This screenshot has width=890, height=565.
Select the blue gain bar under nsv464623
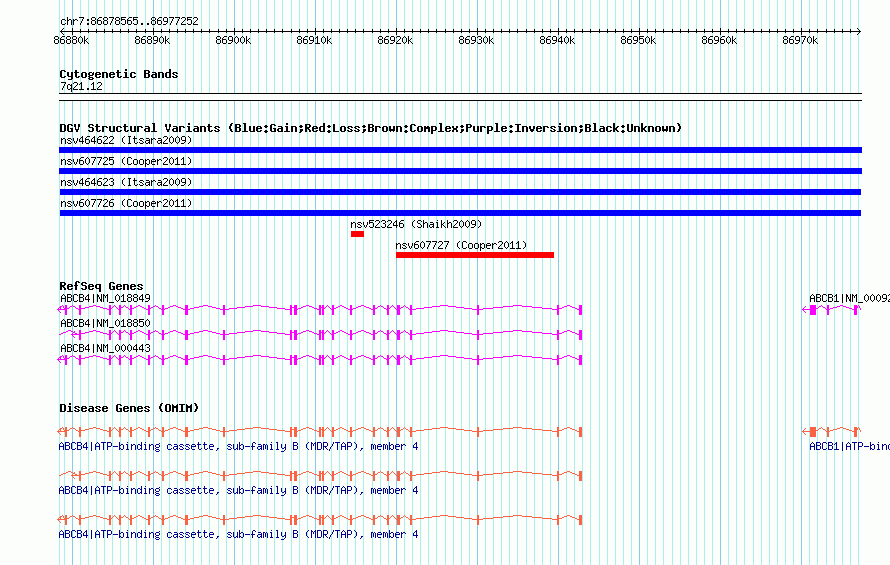tap(460, 192)
